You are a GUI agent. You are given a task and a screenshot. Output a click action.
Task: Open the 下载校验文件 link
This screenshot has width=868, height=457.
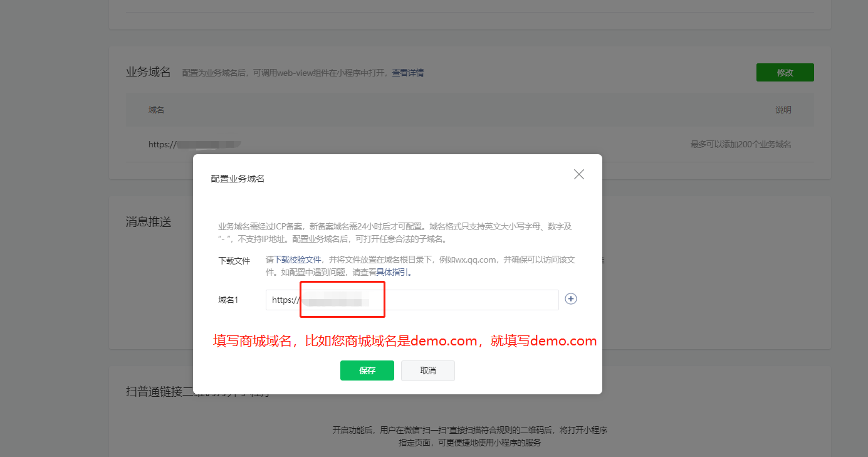pos(298,260)
